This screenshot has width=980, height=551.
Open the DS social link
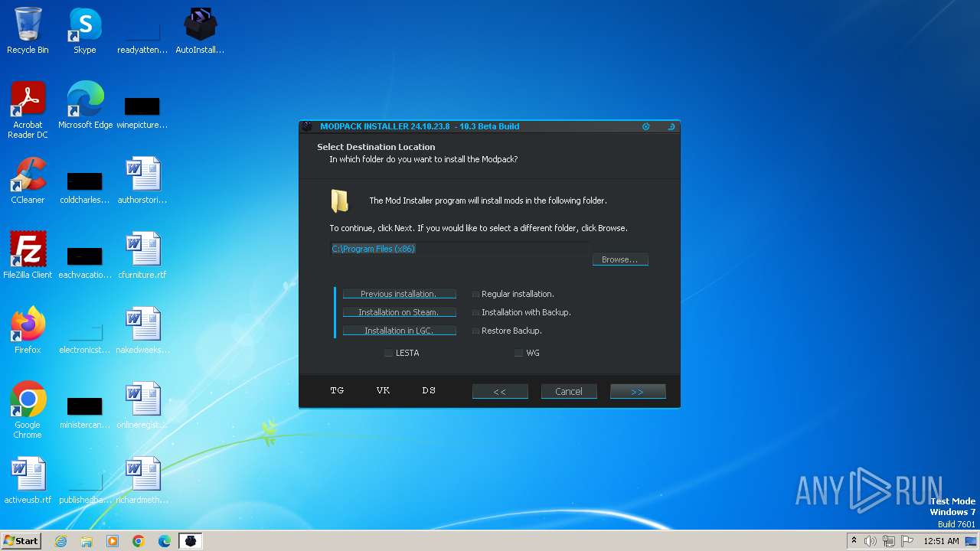[429, 390]
